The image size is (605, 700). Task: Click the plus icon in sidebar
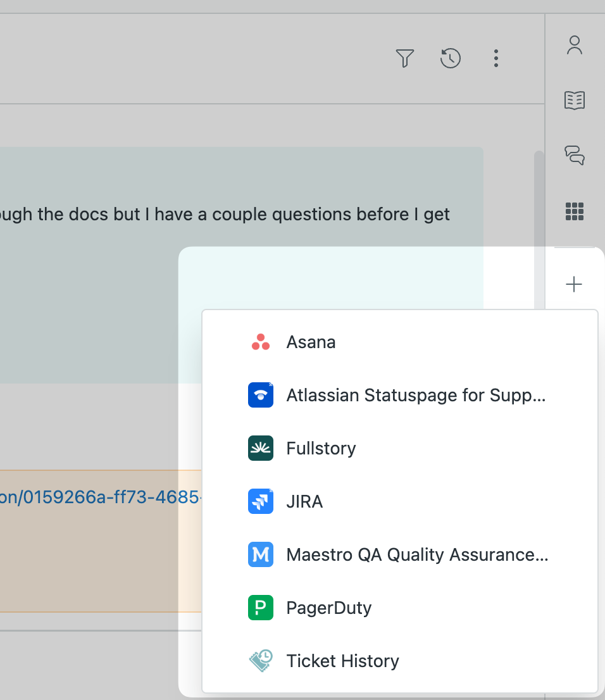(x=574, y=284)
